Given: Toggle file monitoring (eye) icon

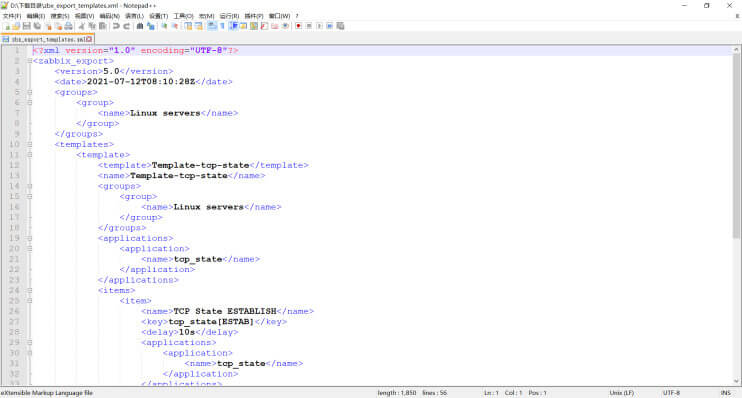Looking at the screenshot, I should pos(285,26).
